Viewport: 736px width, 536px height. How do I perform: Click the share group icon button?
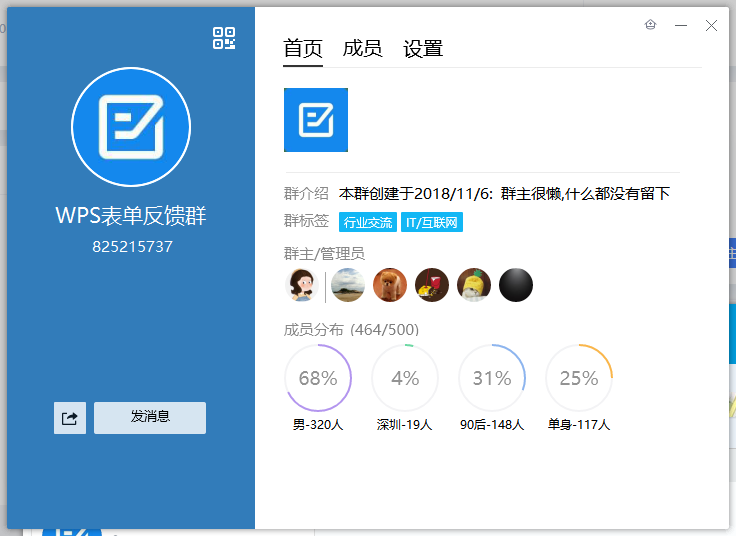coord(70,418)
